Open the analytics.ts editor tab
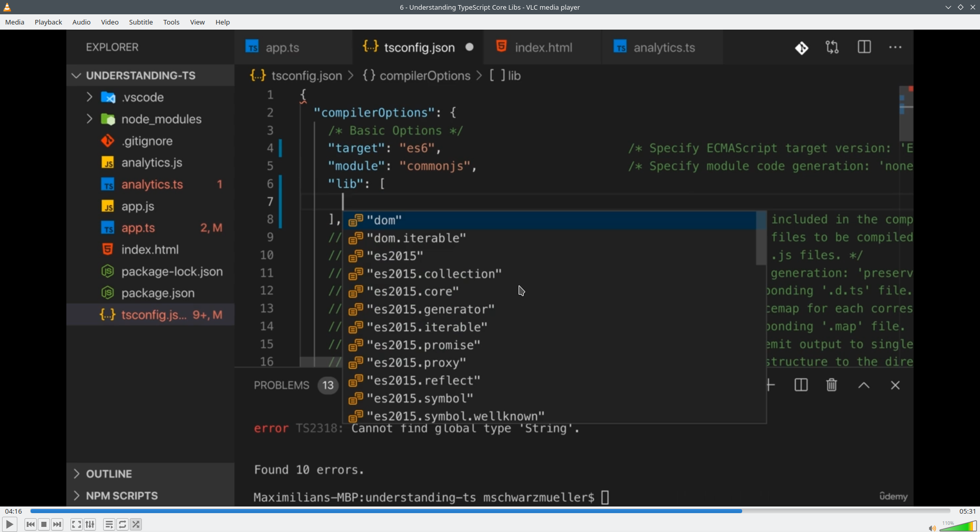 [663, 47]
